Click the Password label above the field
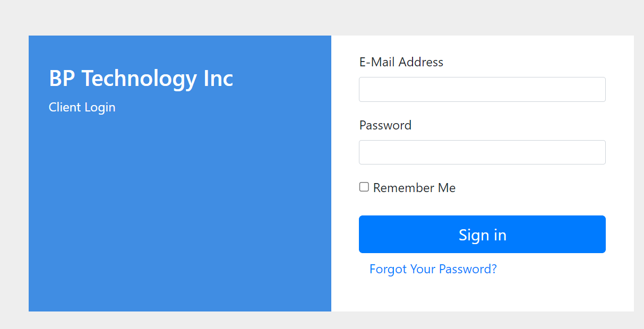 pyautogui.click(x=385, y=125)
